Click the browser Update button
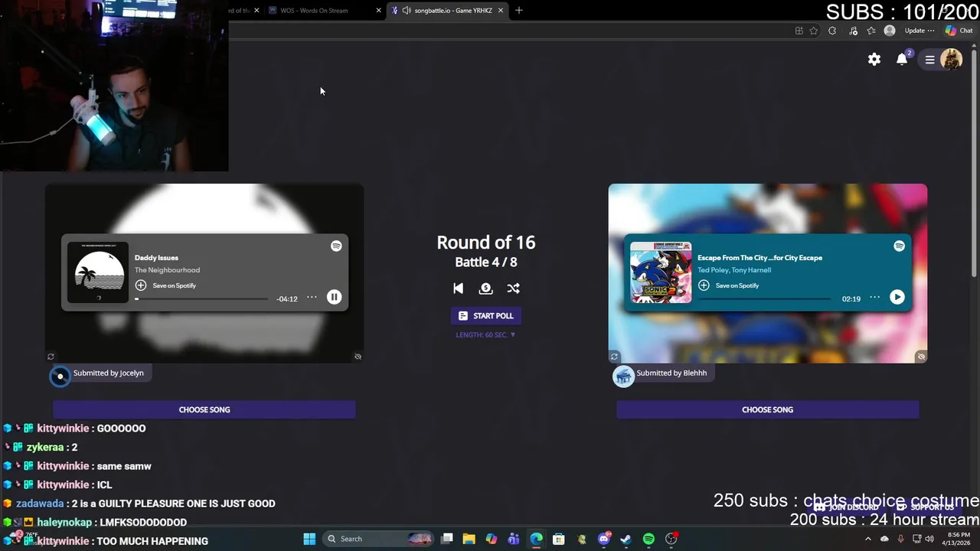 (x=920, y=31)
